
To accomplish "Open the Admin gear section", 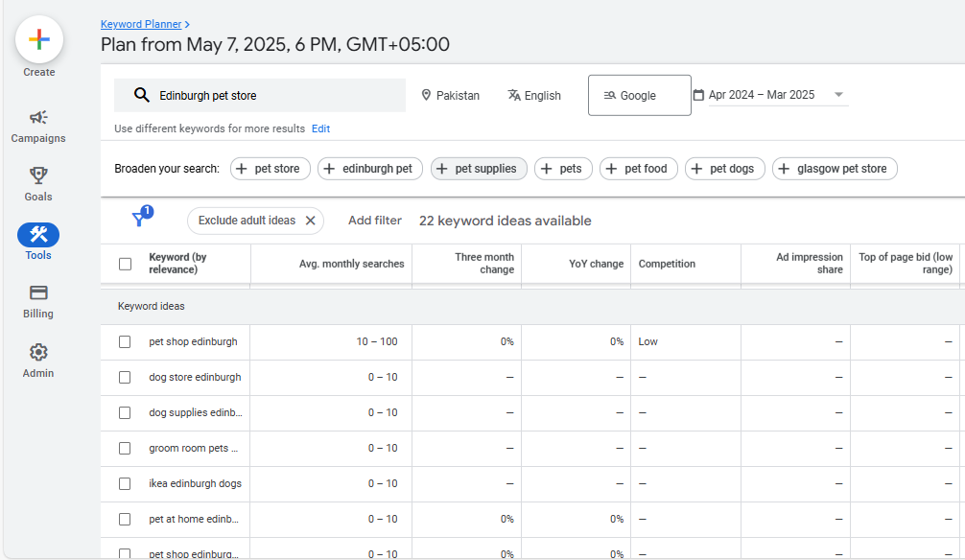I will click(x=38, y=361).
